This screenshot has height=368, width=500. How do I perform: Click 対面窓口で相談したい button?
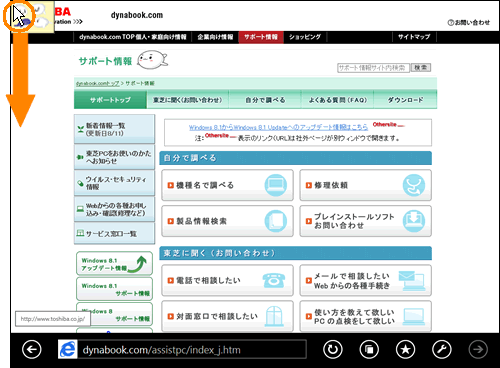227,316
